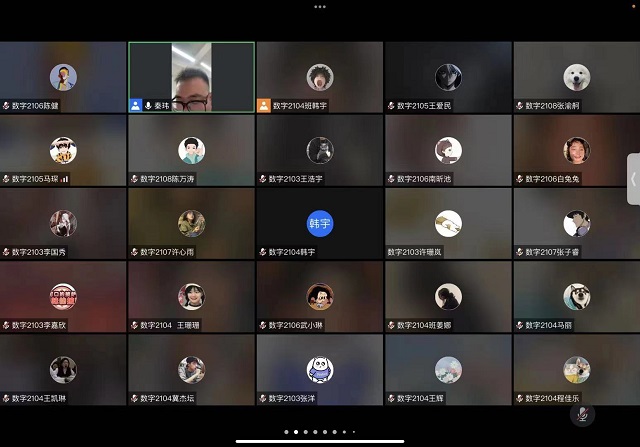The height and width of the screenshot is (447, 640).
Task: Click muted mic icon beside 数字2107许心雨
Action: click(135, 252)
